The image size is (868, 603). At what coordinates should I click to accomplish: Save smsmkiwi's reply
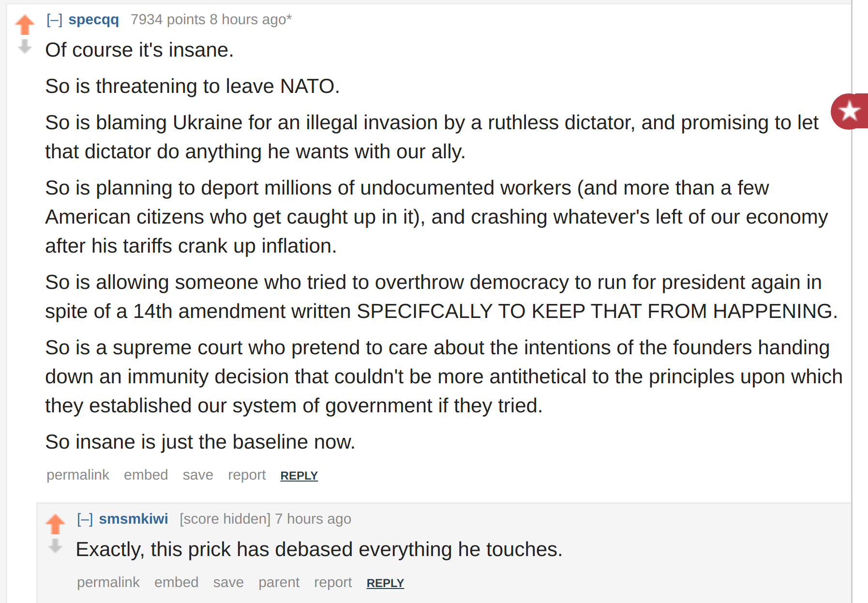click(x=228, y=582)
